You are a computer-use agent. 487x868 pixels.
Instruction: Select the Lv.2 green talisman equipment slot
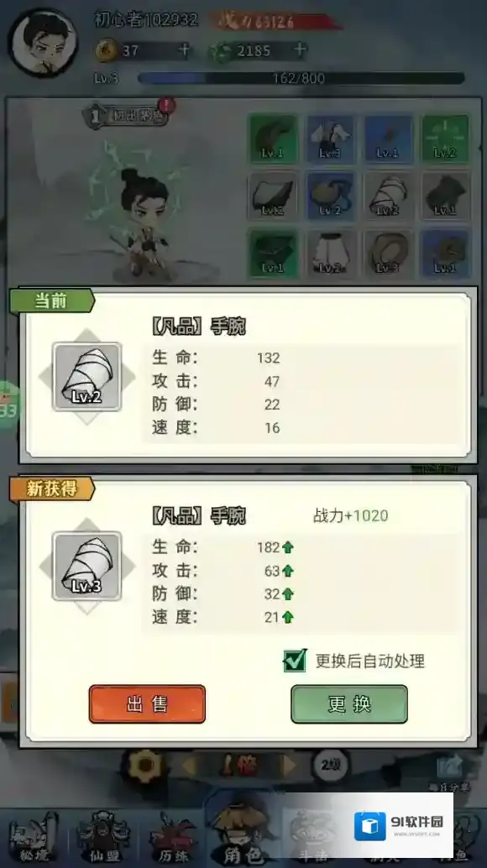click(x=445, y=139)
